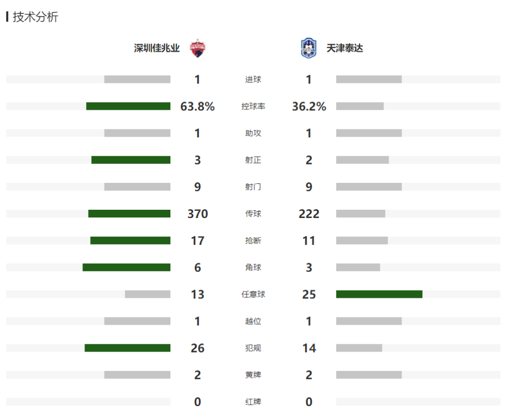Open the 天津泰达 team name link
Screen dimensions: 518x420
344,48
